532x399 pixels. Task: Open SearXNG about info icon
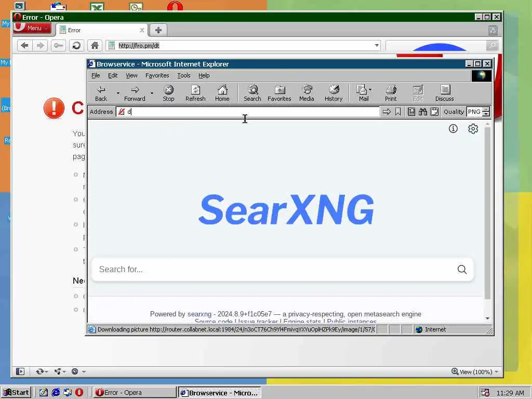[453, 129]
